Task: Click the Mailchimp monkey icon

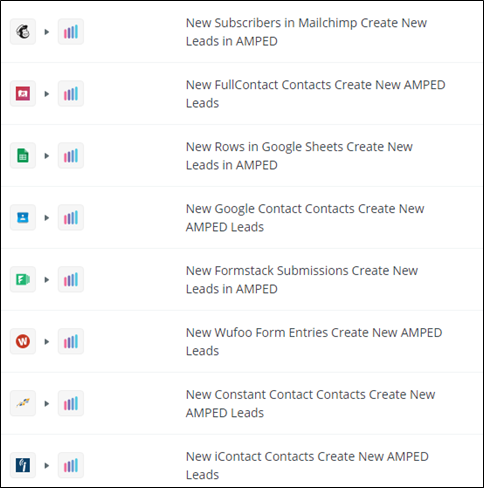Action: (x=23, y=32)
